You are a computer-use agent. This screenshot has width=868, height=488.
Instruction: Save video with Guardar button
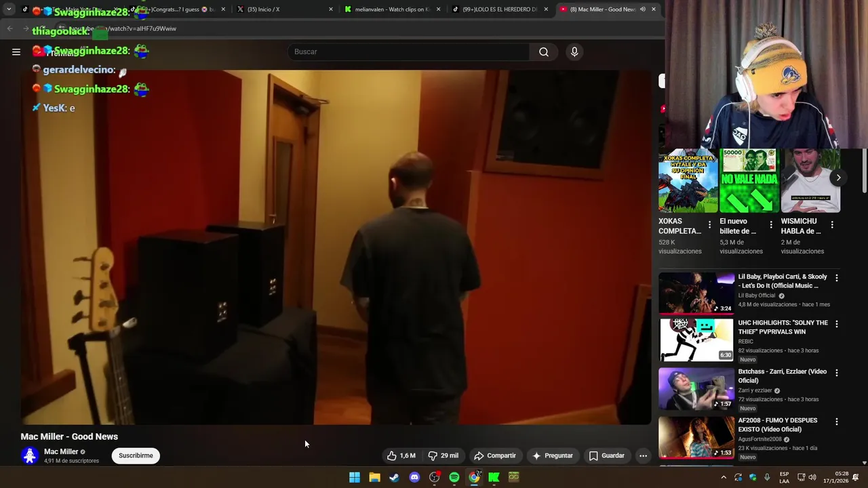pos(607,455)
